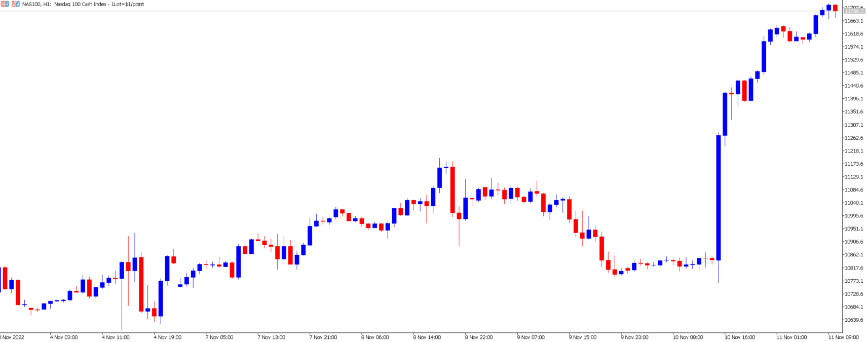Viewport: 868px width, 342px height.
Task: Click the 7 Nov 13:00 time label
Action: coord(271,337)
